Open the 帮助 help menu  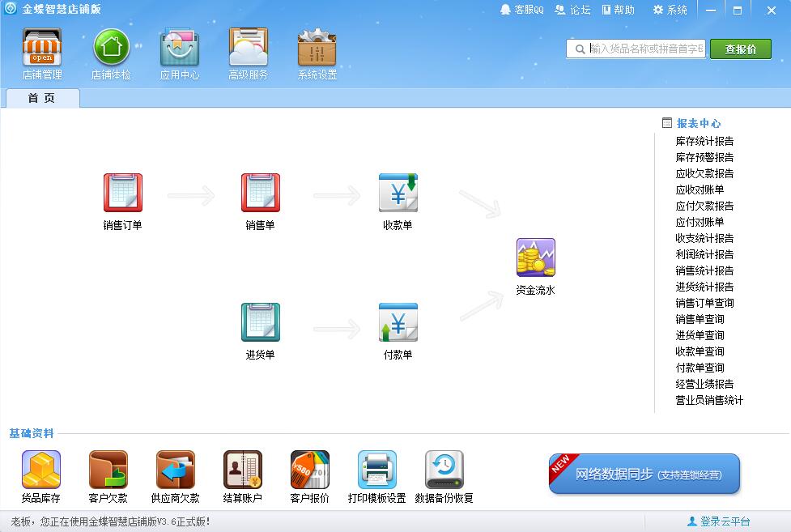(x=618, y=10)
